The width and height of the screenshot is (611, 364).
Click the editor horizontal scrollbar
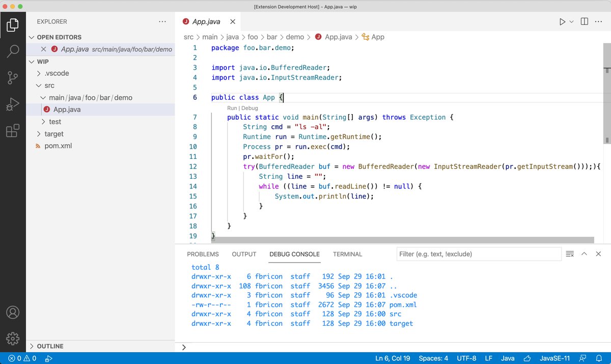402,240
